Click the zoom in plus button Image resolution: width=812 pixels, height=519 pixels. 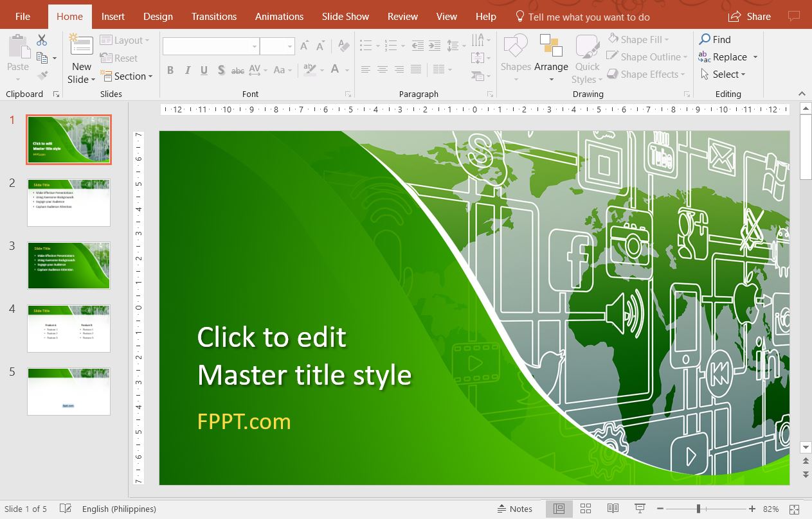(x=752, y=509)
